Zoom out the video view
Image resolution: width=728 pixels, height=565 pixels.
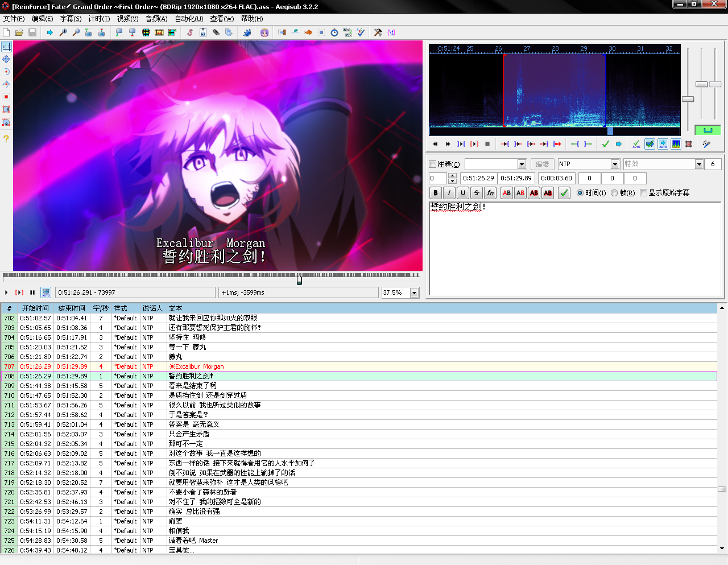tap(76, 32)
